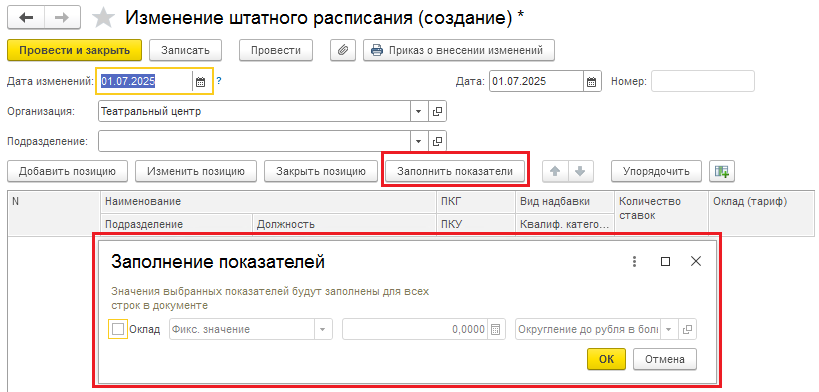Expand the Подразделение dropdown list
Image resolution: width=819 pixels, height=392 pixels.
tap(418, 141)
